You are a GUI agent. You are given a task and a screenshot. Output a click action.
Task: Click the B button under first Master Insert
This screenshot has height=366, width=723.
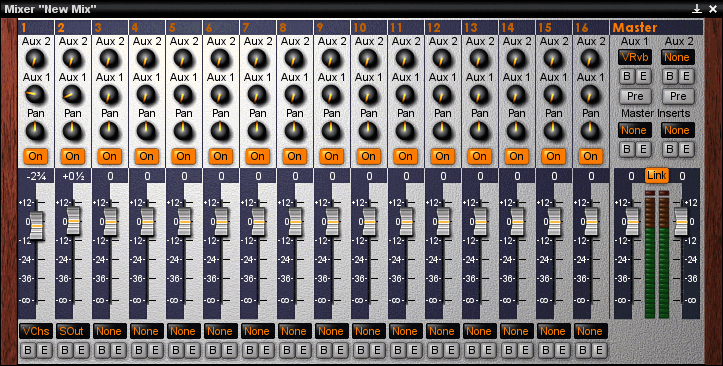pos(627,149)
